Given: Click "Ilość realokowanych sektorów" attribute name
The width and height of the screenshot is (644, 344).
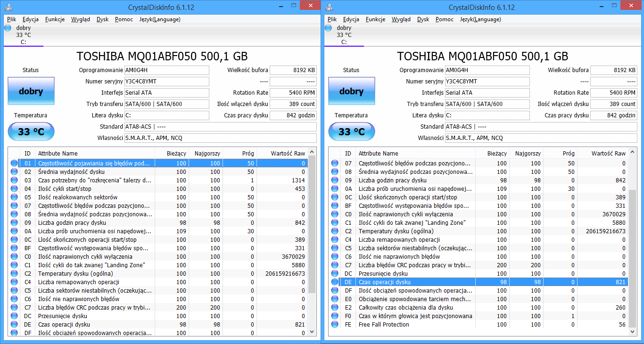Looking at the screenshot, I should (x=78, y=197).
